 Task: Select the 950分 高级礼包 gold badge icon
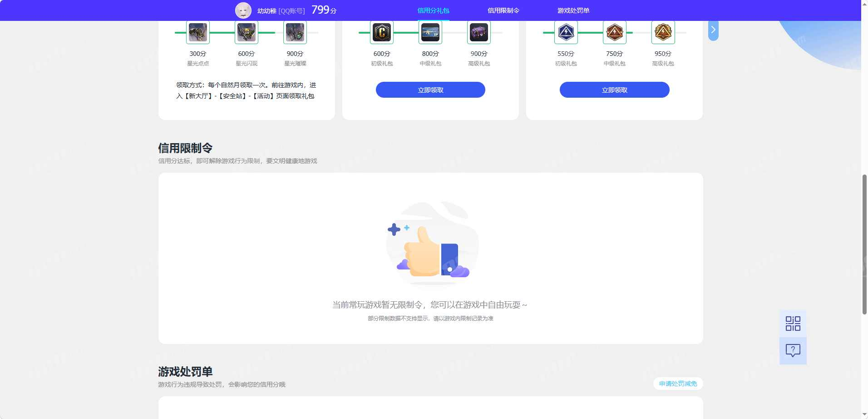pos(663,32)
